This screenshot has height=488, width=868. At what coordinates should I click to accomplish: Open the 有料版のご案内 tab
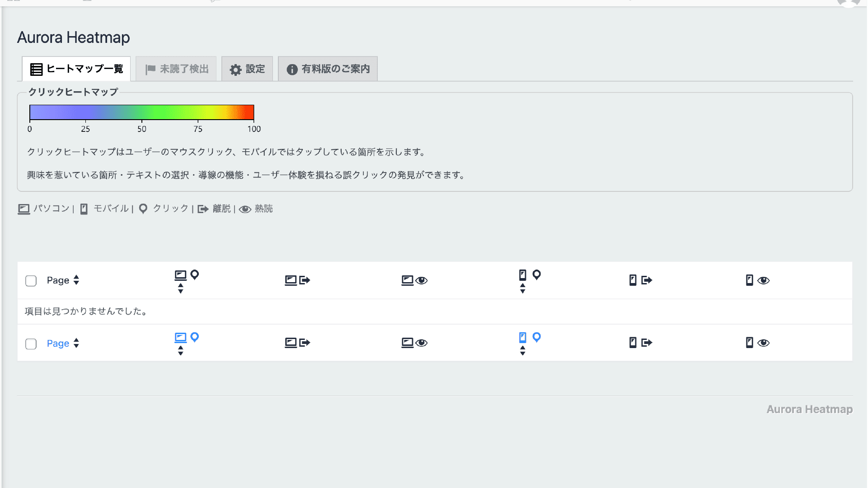tap(328, 69)
